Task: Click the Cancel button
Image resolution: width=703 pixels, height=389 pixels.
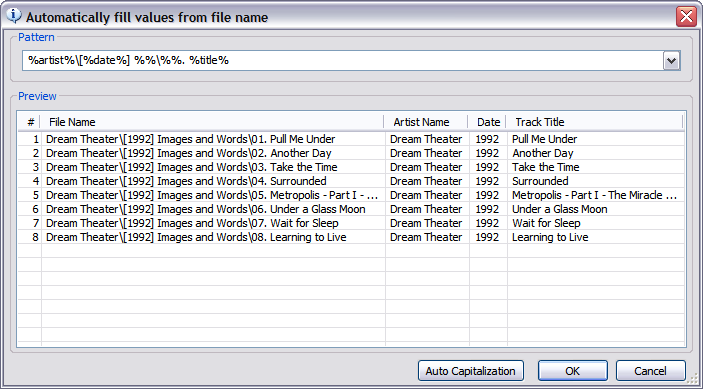Action: tap(651, 371)
